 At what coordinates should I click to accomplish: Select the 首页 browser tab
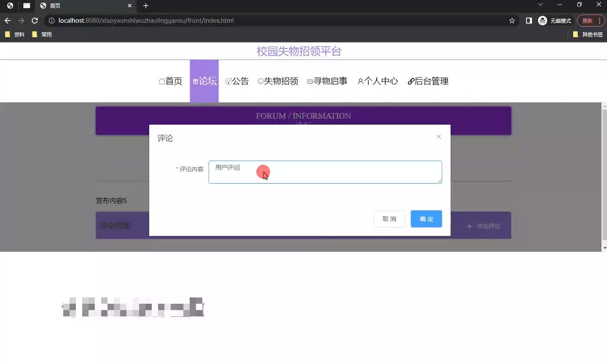(x=86, y=5)
